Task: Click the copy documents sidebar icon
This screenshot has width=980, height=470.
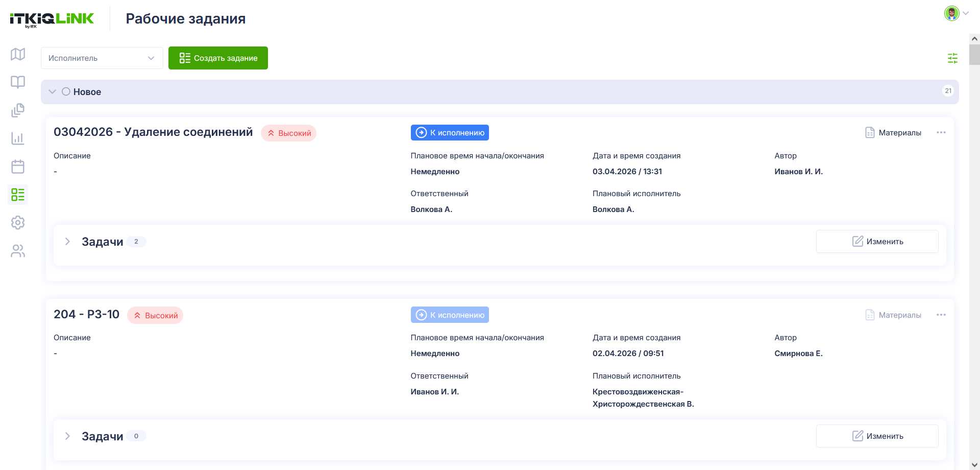Action: 18,110
